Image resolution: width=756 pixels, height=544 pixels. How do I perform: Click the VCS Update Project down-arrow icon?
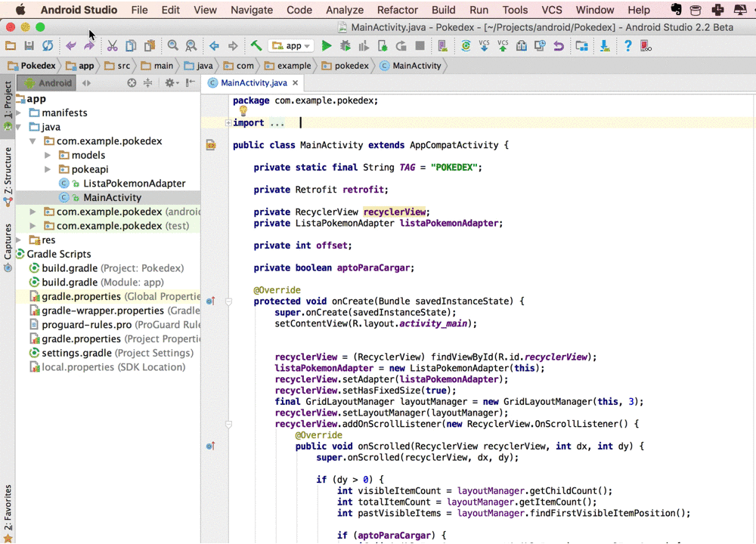click(484, 46)
